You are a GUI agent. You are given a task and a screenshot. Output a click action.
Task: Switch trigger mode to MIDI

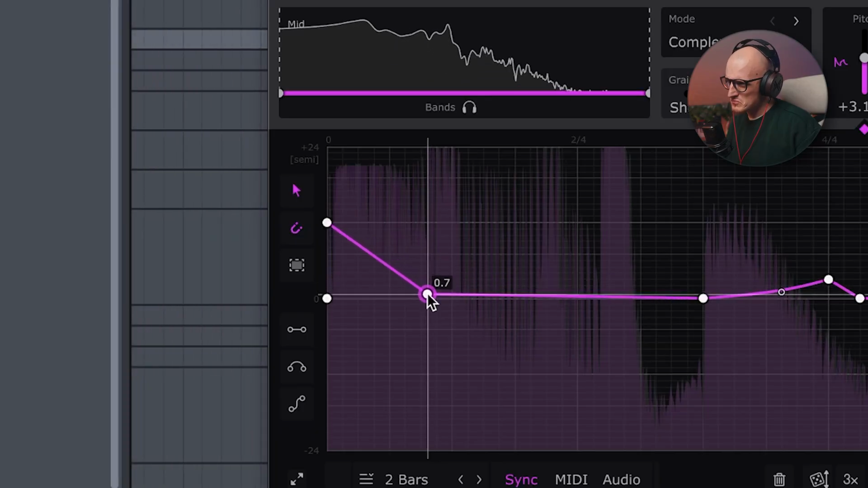[x=571, y=479]
